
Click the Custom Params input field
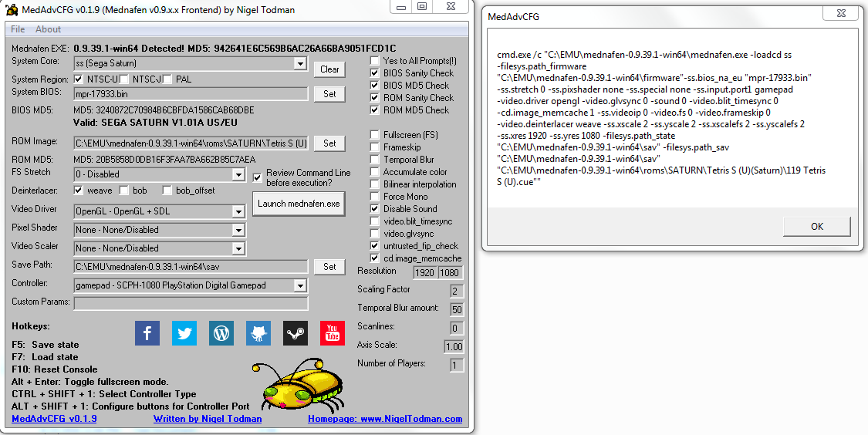click(191, 304)
